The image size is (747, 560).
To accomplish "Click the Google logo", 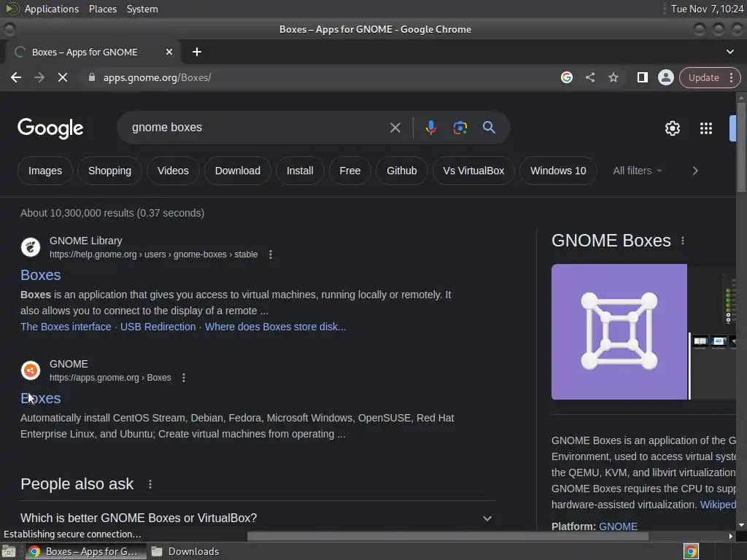I will (x=50, y=128).
